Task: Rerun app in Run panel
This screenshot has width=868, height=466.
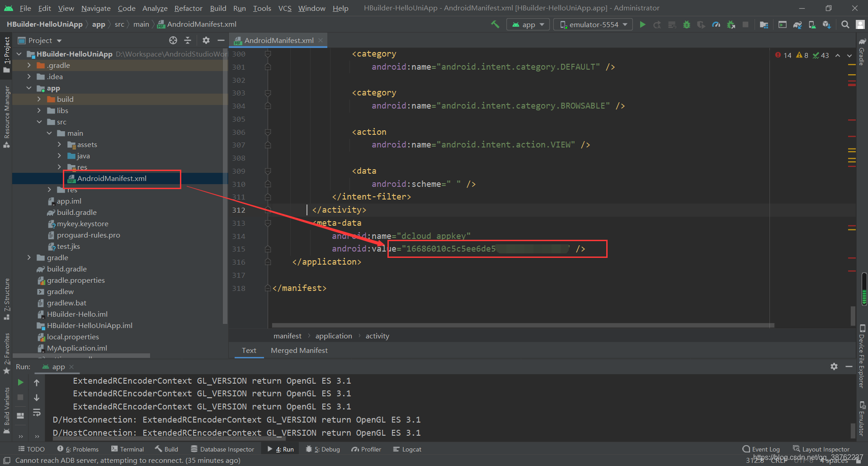Action: point(20,382)
